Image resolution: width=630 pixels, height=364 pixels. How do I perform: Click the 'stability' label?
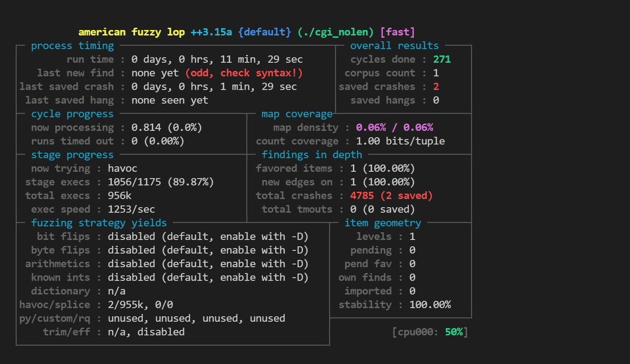(365, 305)
